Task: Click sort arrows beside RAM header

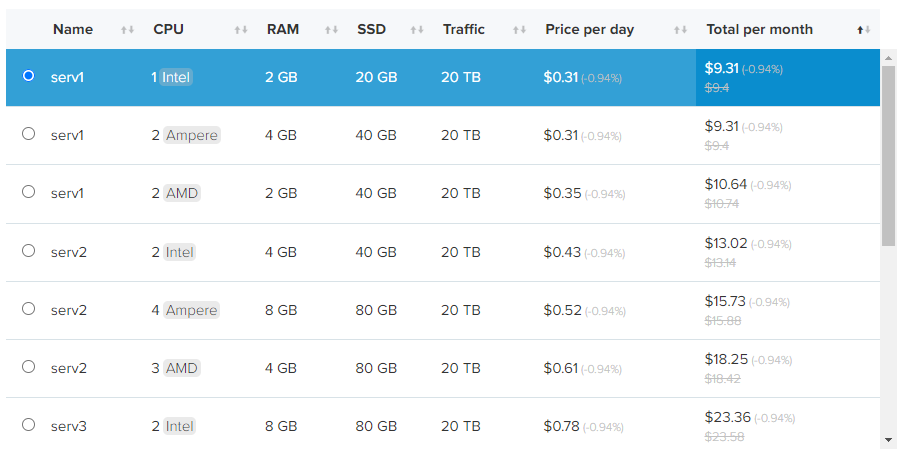Action: (331, 30)
